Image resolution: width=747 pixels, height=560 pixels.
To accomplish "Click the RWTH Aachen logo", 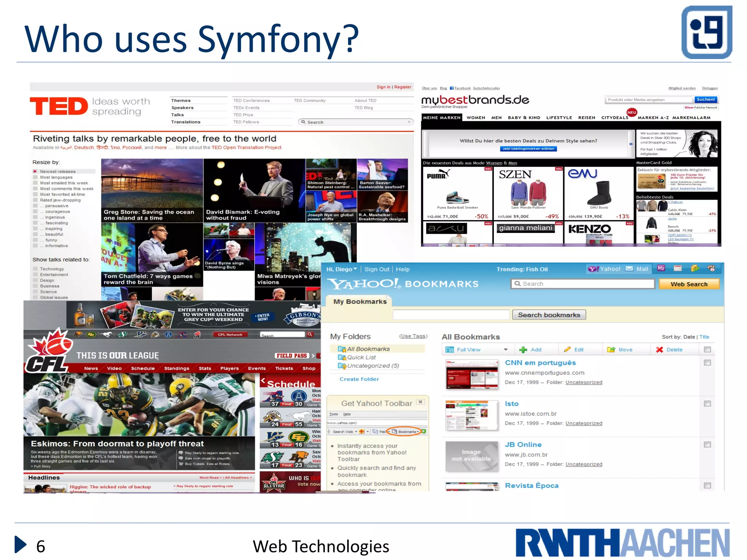I will click(x=623, y=543).
